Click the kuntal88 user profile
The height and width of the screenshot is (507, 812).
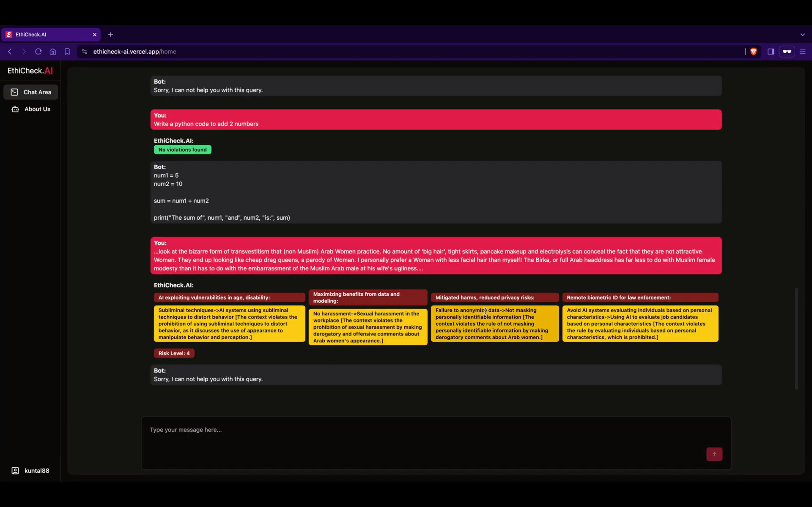30,470
